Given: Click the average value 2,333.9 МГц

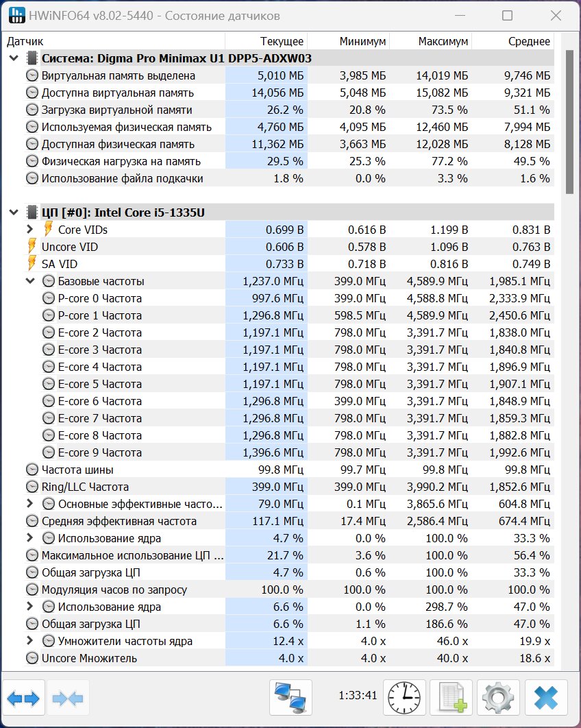Looking at the screenshot, I should click(x=520, y=298).
